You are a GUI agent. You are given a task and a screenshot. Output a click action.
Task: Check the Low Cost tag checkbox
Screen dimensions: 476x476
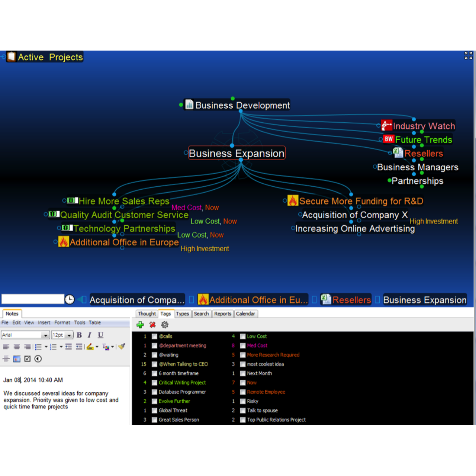(243, 336)
